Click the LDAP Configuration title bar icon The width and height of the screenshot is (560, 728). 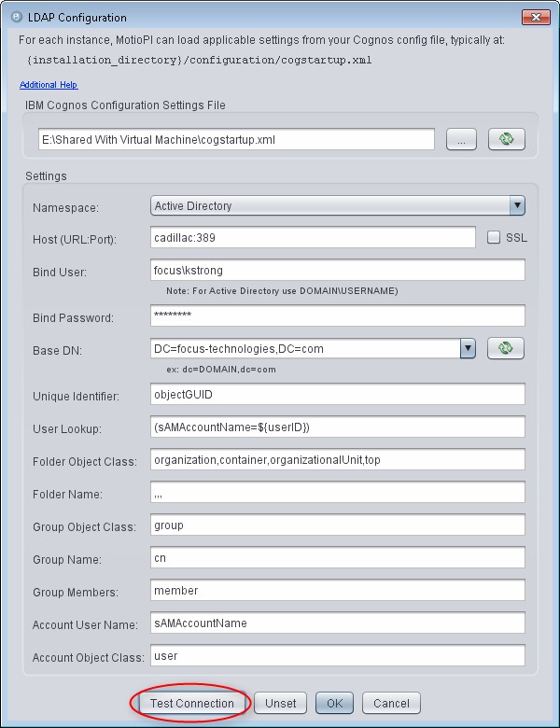coord(16,18)
